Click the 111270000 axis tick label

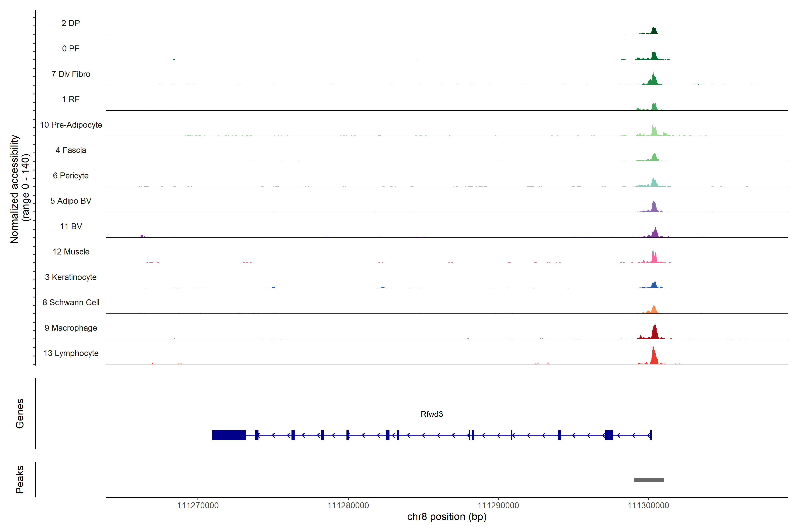[198, 505]
